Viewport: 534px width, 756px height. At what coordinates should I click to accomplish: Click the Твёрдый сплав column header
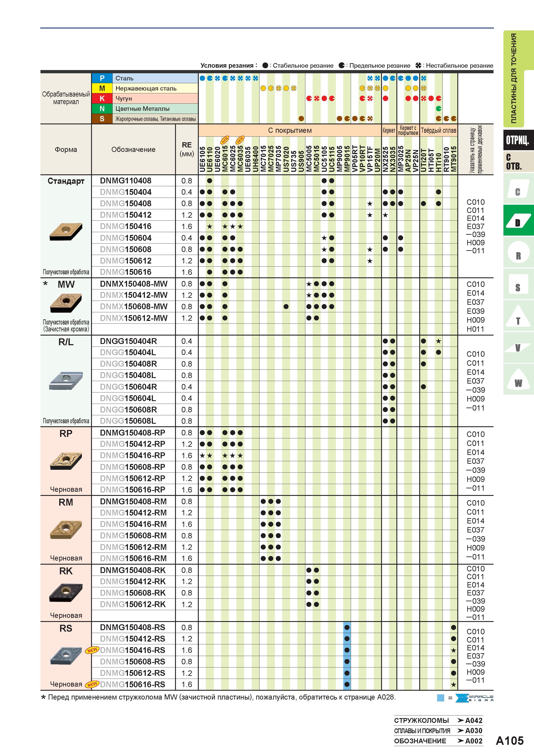click(x=439, y=130)
